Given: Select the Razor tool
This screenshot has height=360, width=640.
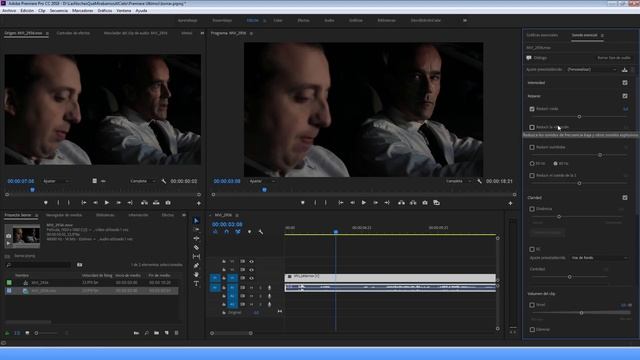Looking at the screenshot, I should click(x=196, y=248).
